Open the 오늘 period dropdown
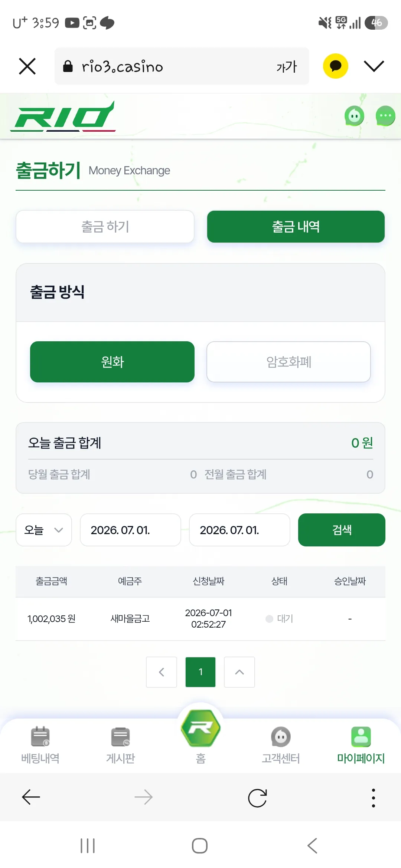The width and height of the screenshot is (401, 868). 44,530
